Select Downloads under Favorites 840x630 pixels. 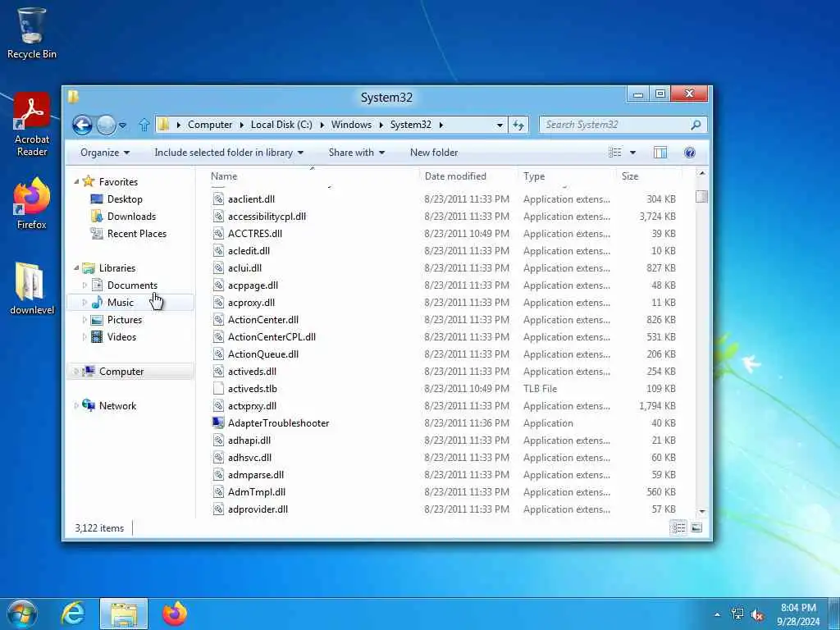[x=131, y=217]
